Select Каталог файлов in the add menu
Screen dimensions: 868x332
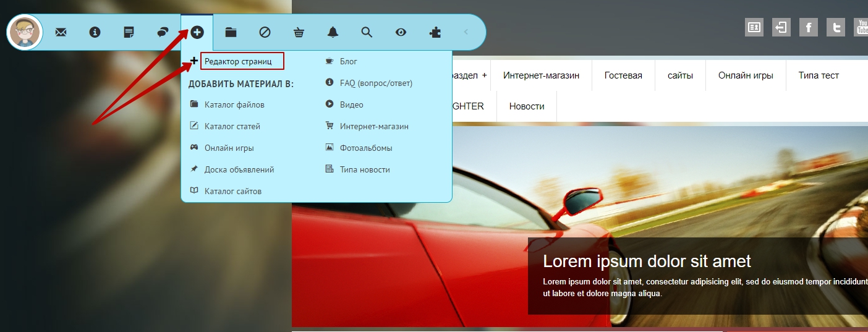pos(234,104)
